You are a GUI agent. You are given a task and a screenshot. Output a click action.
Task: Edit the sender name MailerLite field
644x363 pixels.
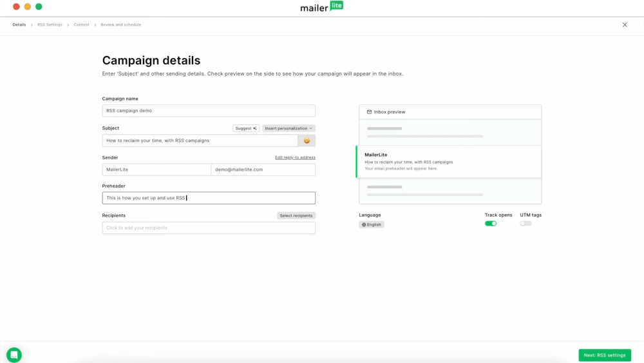(156, 170)
